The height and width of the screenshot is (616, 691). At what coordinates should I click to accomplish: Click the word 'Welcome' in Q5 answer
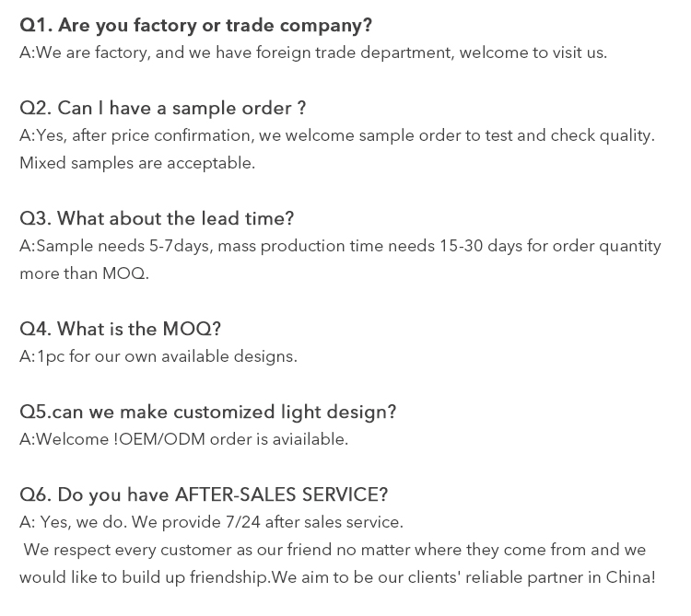[x=72, y=439]
